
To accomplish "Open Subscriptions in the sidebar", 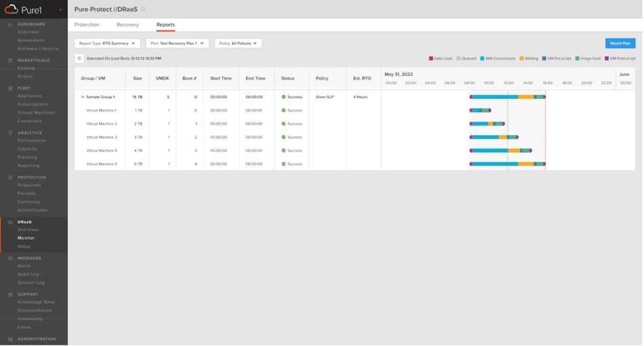I will tap(33, 104).
